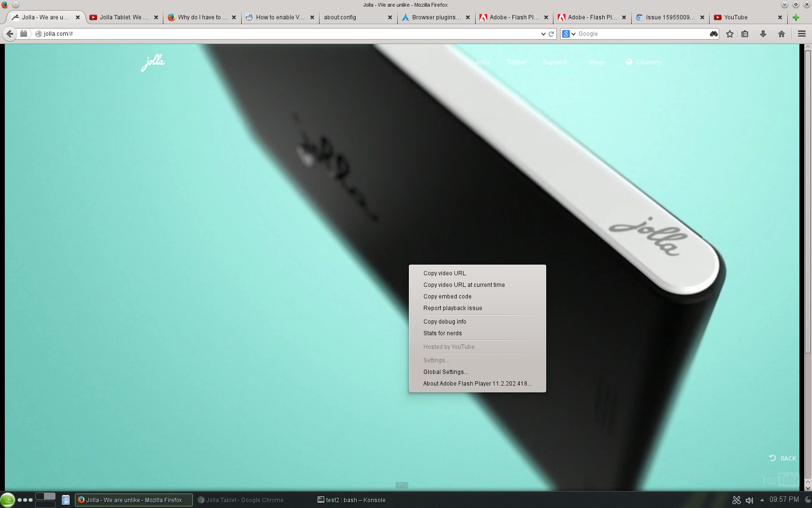The width and height of the screenshot is (812, 508).
Task: Switch to the 'How to enable V...' tab
Action: (x=281, y=17)
